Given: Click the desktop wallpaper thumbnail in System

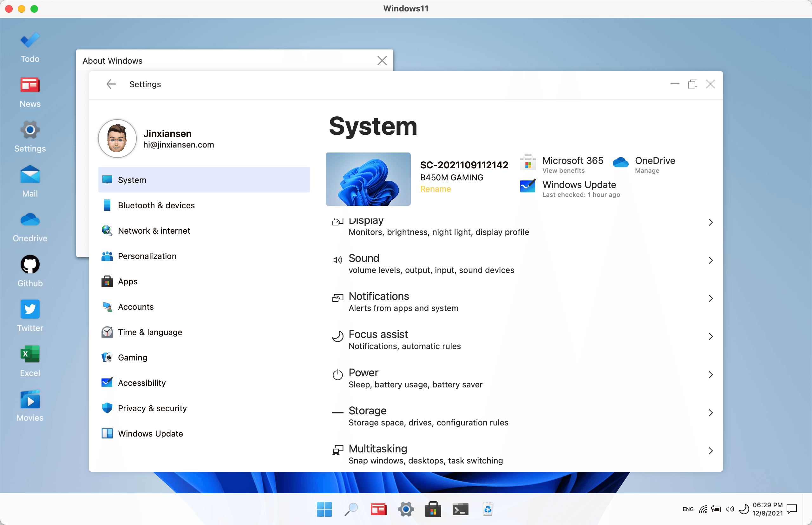Looking at the screenshot, I should [368, 179].
